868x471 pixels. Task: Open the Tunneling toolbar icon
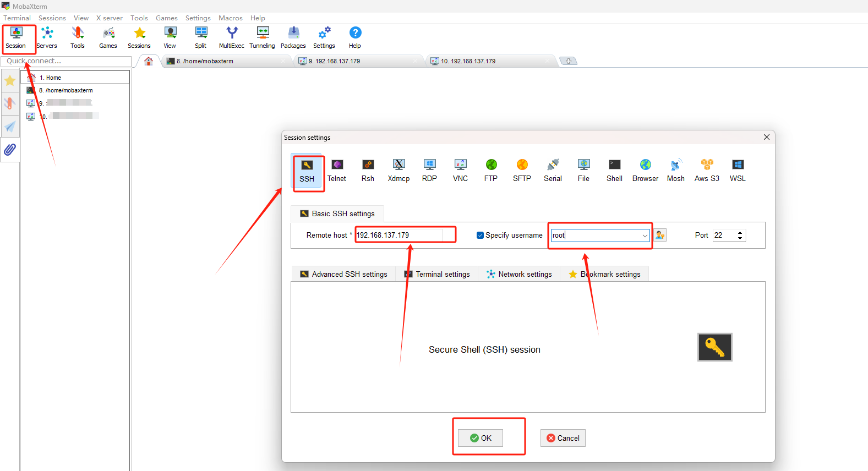(263, 38)
